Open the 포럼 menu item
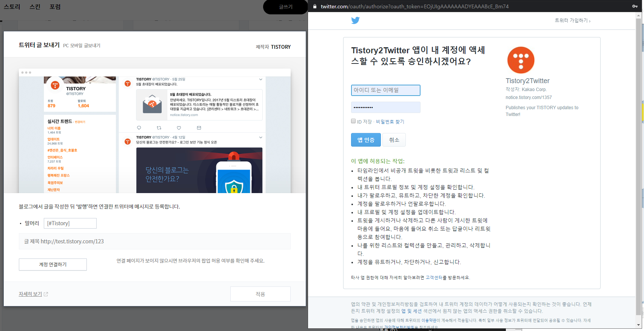The image size is (644, 331). click(55, 7)
